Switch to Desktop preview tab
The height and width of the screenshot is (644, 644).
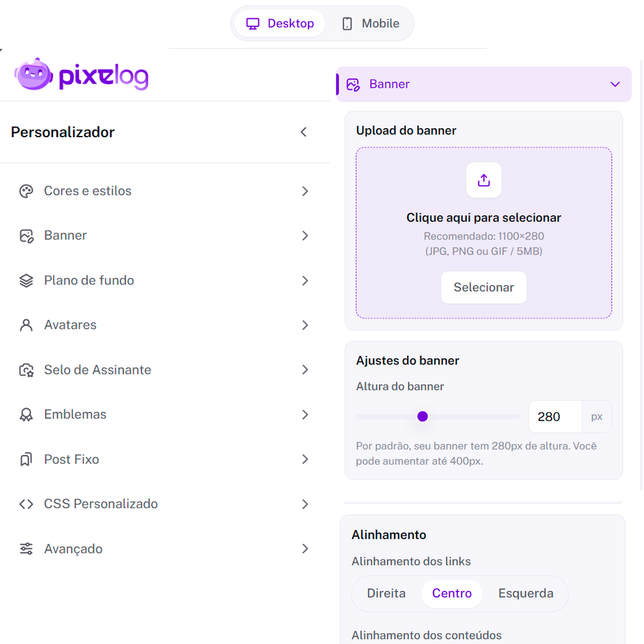(x=280, y=24)
